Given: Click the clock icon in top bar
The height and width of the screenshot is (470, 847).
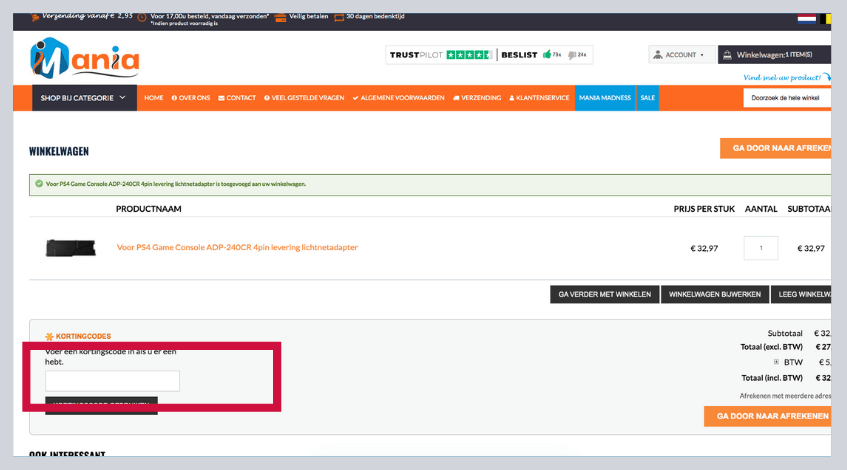Looking at the screenshot, I should (142, 17).
